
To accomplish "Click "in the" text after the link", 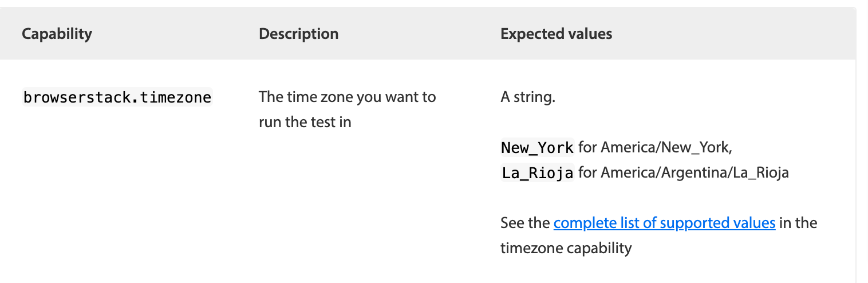I will pos(798,223).
